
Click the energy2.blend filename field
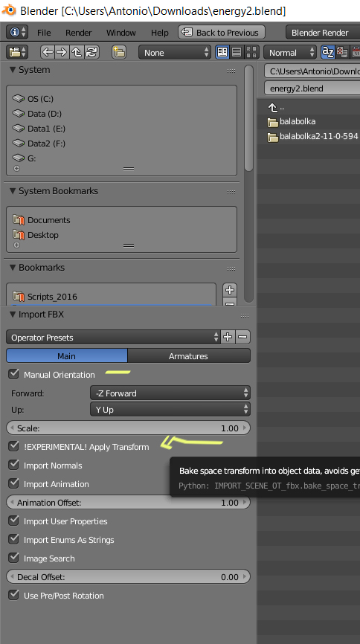(312, 88)
